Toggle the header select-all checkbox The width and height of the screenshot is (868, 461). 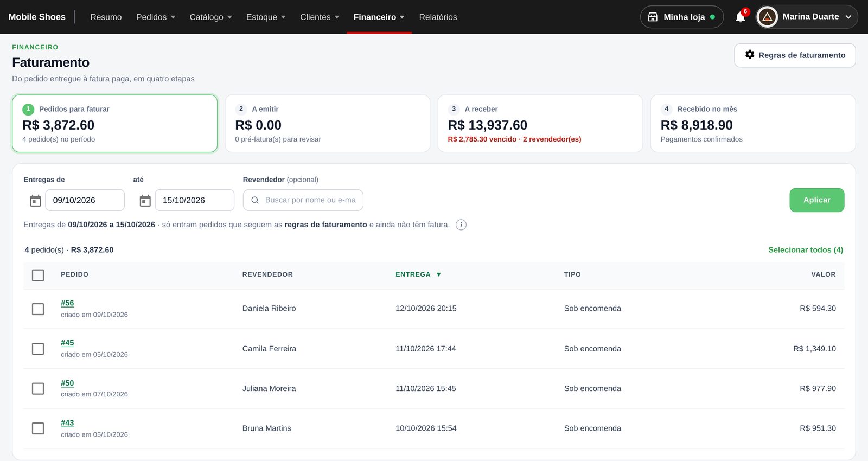[38, 275]
